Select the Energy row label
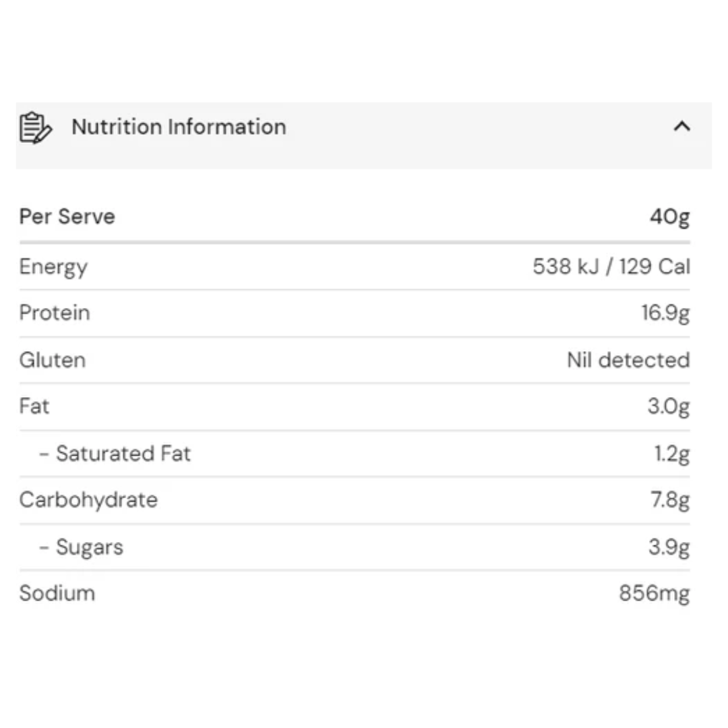Viewport: 728px width, 728px height. click(x=53, y=267)
